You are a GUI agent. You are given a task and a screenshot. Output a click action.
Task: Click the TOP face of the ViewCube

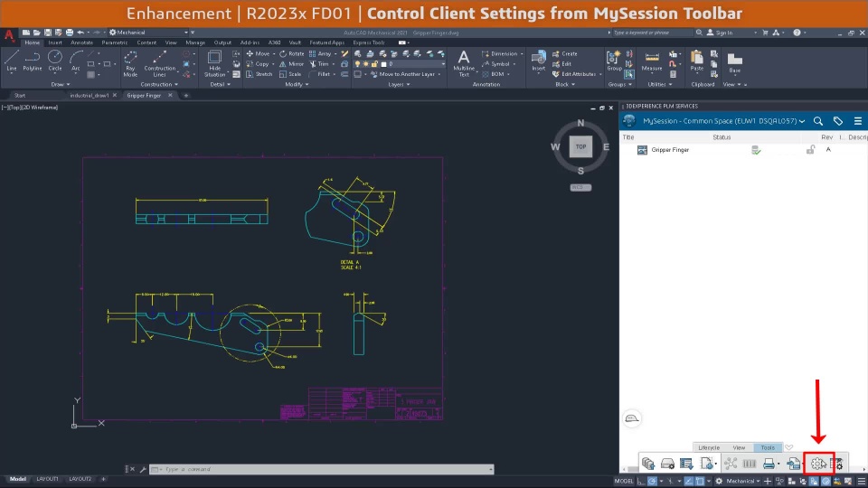pyautogui.click(x=580, y=147)
